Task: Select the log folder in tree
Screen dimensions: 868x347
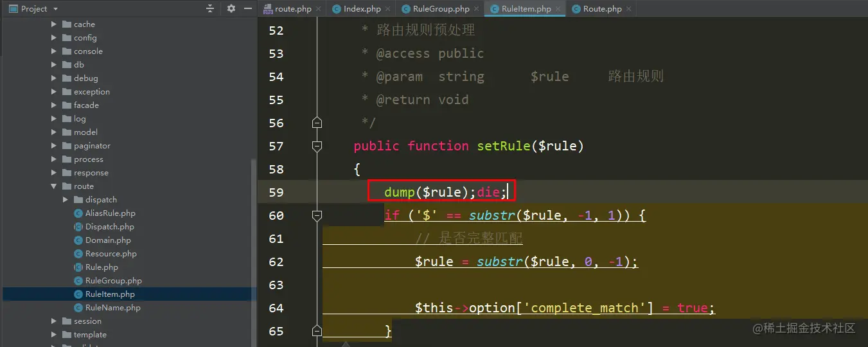Action: pyautogui.click(x=80, y=119)
